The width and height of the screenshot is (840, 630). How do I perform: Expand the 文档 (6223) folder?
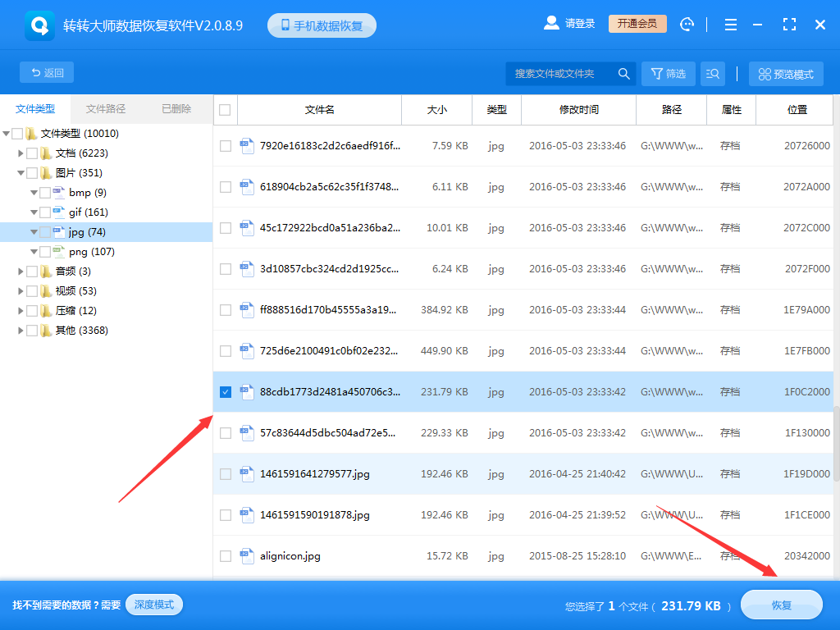(x=21, y=153)
